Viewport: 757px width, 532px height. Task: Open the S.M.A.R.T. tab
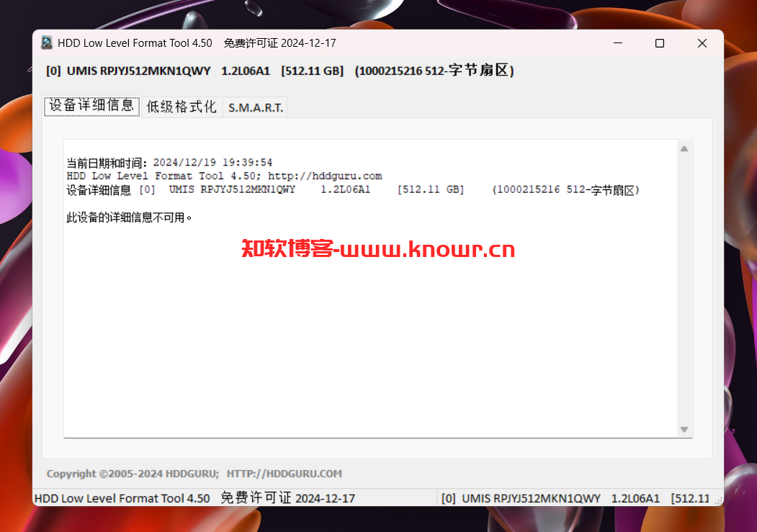(256, 107)
